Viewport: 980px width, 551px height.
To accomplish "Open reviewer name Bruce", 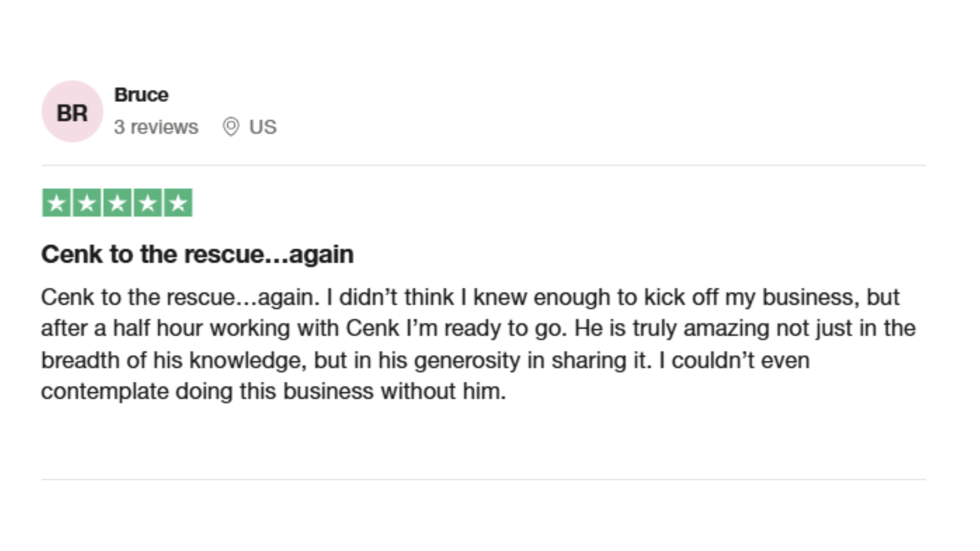I will click(141, 95).
